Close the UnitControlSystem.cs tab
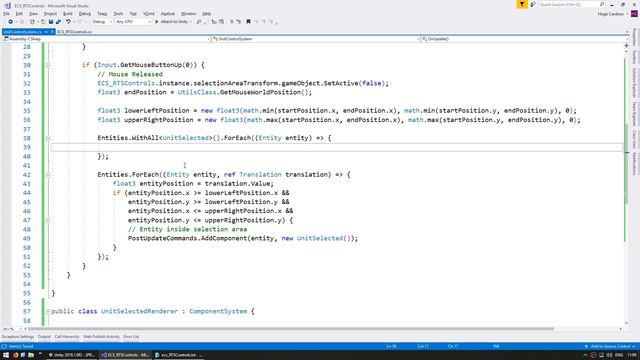This screenshot has width=640, height=360. (x=52, y=32)
